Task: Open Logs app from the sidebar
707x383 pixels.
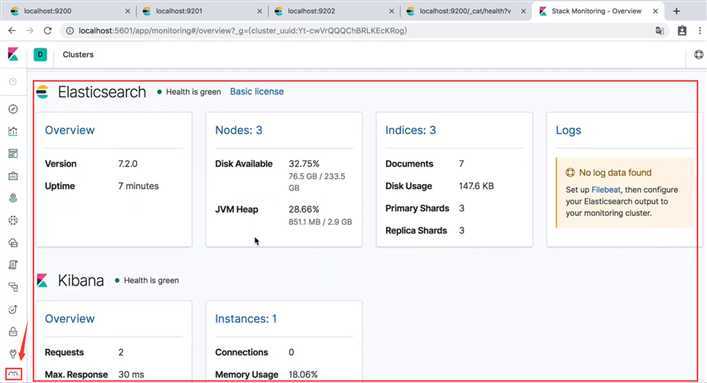Action: [13, 265]
